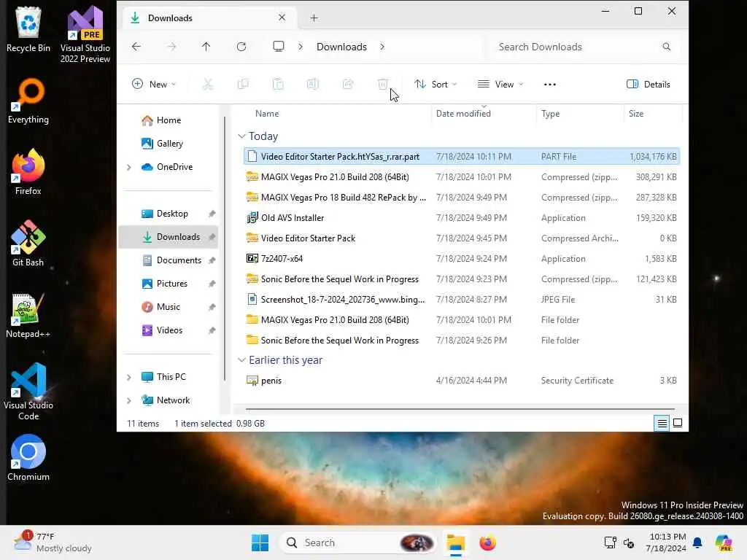This screenshot has width=747, height=560.
Task: Click the notification bell in tray
Action: 697,542
